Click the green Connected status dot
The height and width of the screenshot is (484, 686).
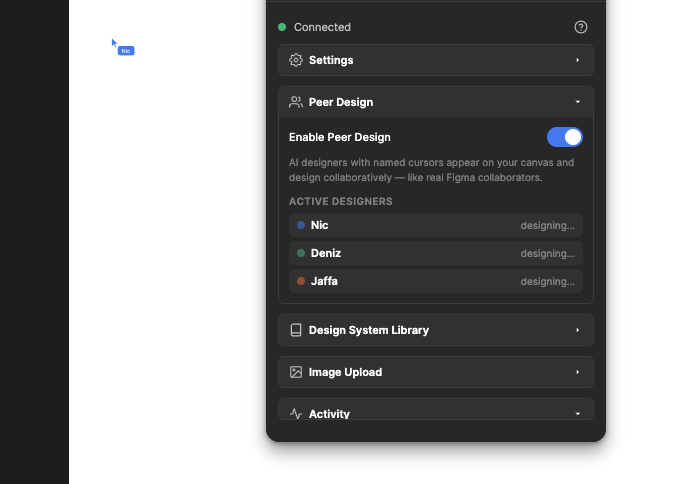(282, 27)
